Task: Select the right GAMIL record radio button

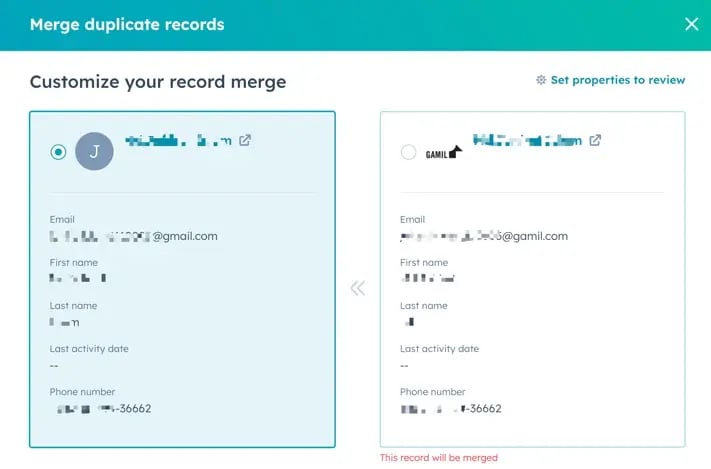Action: coord(408,151)
